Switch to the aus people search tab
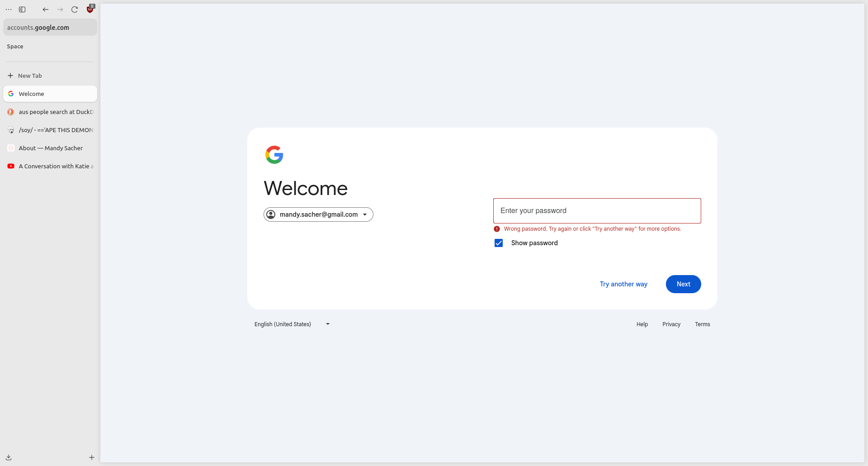 [50, 112]
